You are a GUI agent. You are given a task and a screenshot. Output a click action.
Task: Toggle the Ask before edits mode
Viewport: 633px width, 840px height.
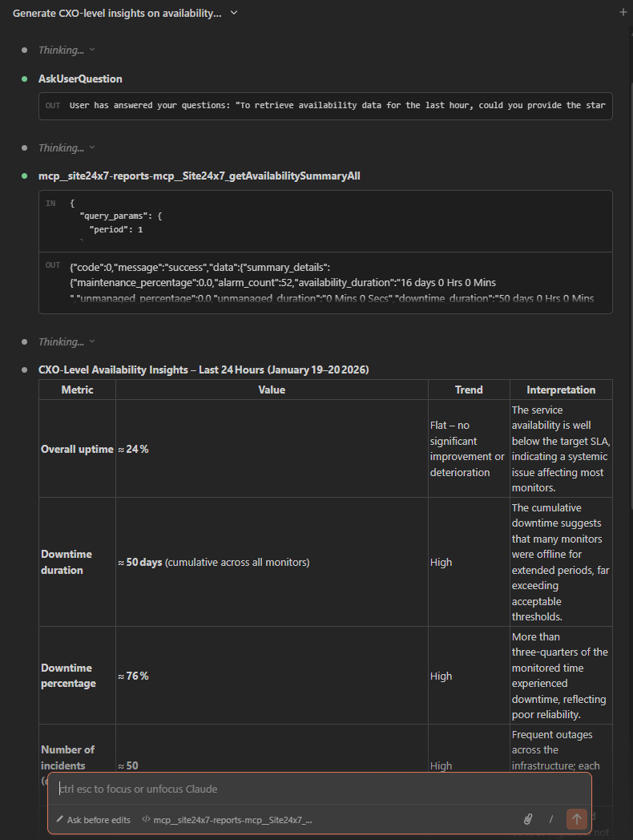coord(93,820)
